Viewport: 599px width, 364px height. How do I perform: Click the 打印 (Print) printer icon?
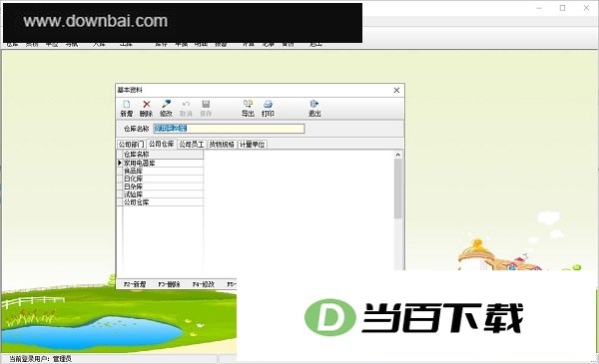coord(268,109)
